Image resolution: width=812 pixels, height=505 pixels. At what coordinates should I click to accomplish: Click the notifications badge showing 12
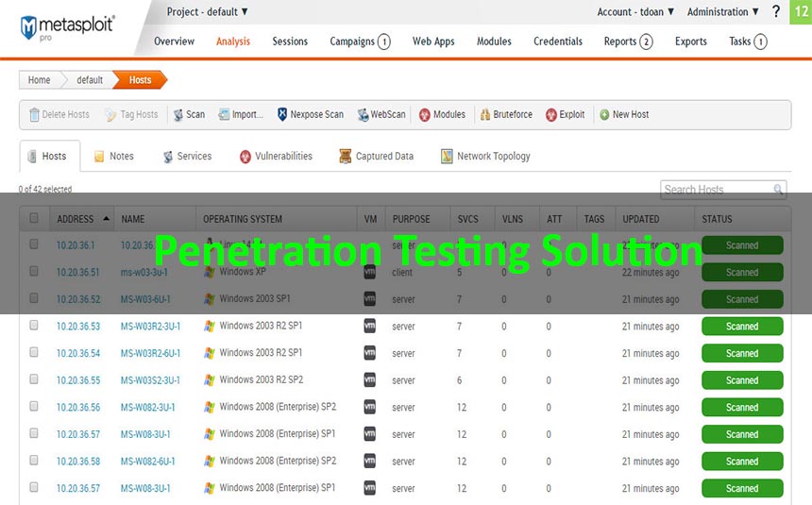coord(801,12)
